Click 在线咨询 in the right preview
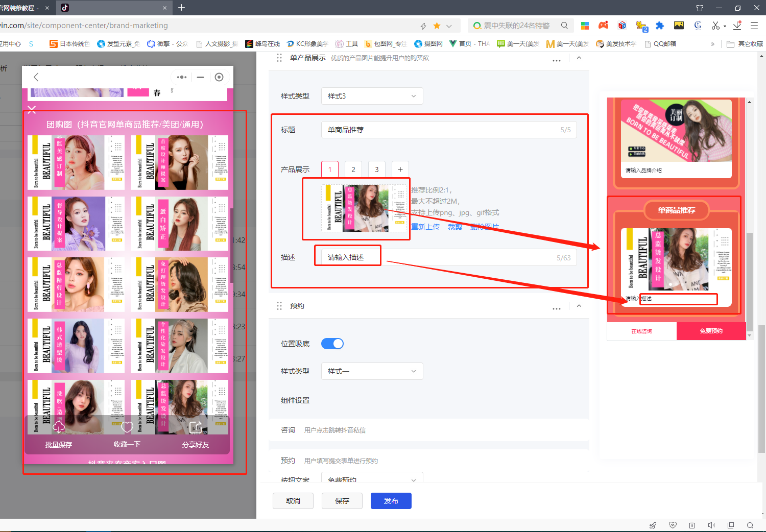Viewport: 766px width, 532px height. point(641,331)
